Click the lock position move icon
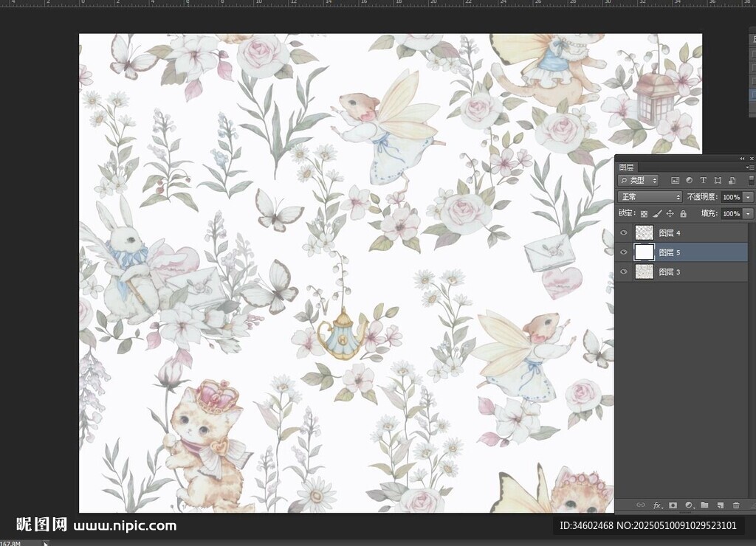The image size is (756, 546). [x=670, y=214]
